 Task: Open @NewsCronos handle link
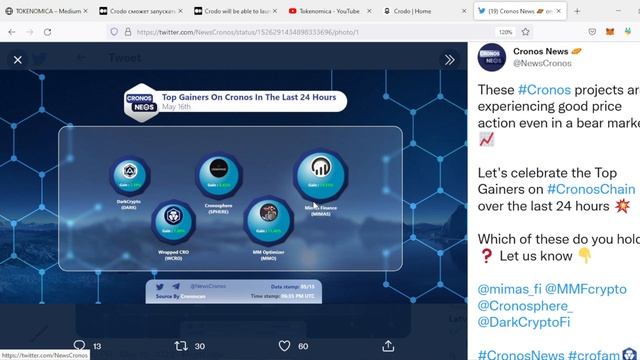tap(542, 63)
